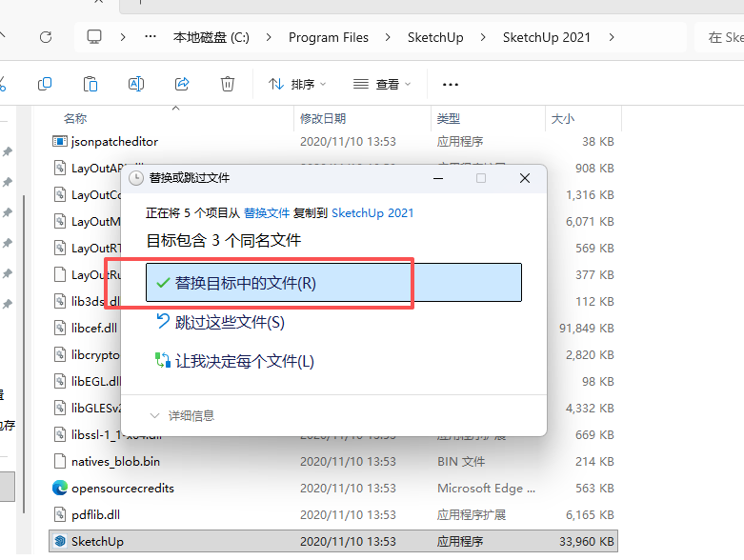This screenshot has width=744, height=560.
Task: Choose 跳过这些文件(S) option
Action: pos(220,323)
